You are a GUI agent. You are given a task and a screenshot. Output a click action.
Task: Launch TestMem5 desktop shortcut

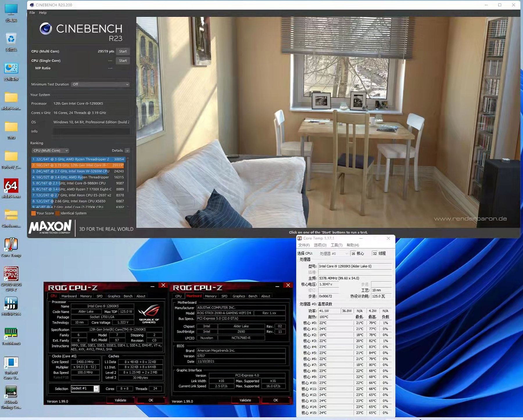click(x=11, y=336)
